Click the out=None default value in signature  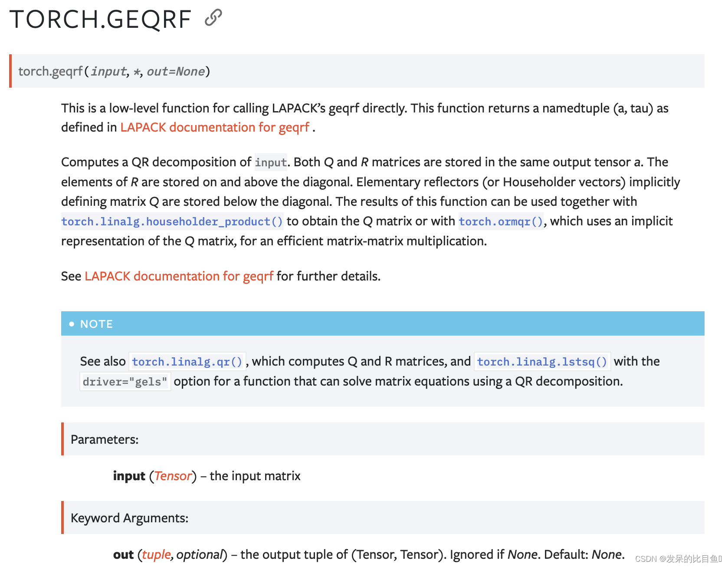pyautogui.click(x=176, y=71)
